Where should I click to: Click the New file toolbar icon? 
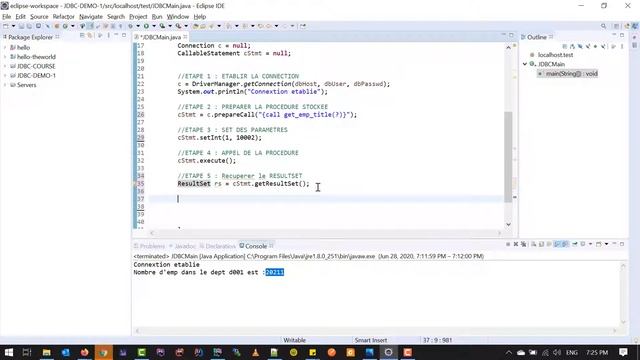click(x=6, y=26)
